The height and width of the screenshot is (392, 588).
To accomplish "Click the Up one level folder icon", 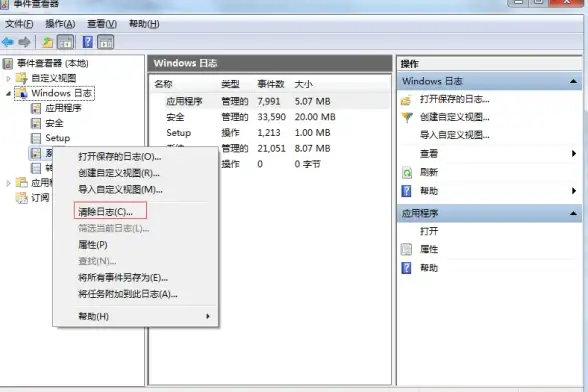I will tap(48, 42).
